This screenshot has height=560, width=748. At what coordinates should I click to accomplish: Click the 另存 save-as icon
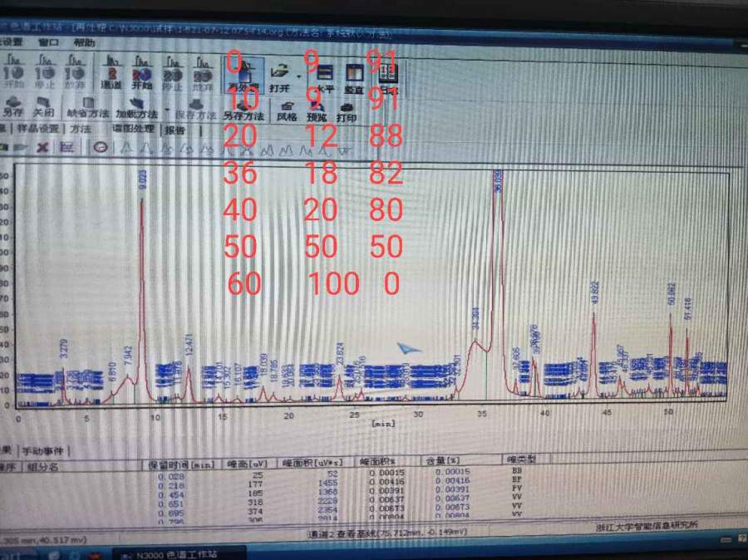coord(12,107)
